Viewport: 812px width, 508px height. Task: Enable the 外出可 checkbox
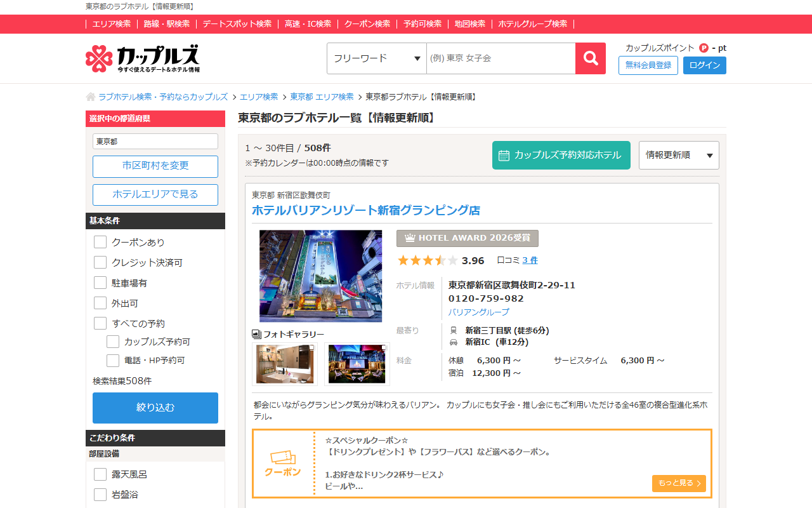pyautogui.click(x=100, y=303)
